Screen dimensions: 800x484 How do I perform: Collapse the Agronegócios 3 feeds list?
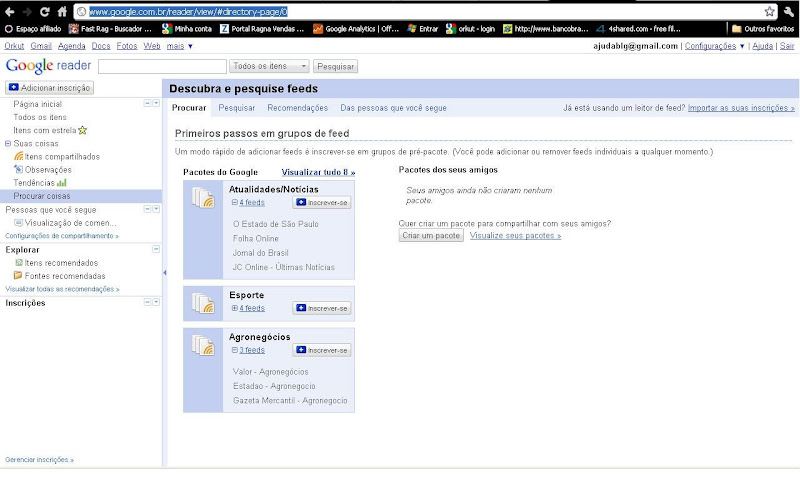(235, 350)
